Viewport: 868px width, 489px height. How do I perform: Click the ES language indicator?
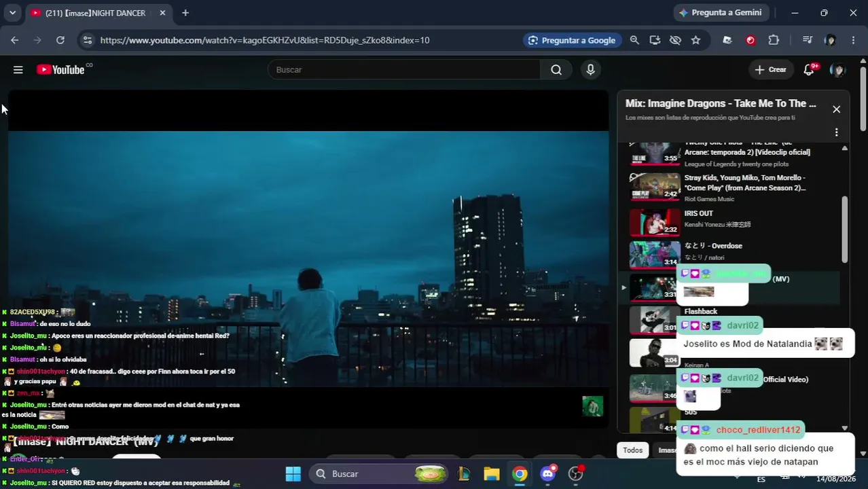(x=761, y=479)
